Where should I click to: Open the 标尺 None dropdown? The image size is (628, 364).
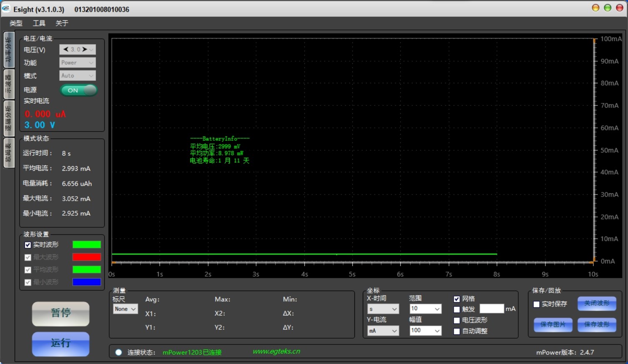125,309
